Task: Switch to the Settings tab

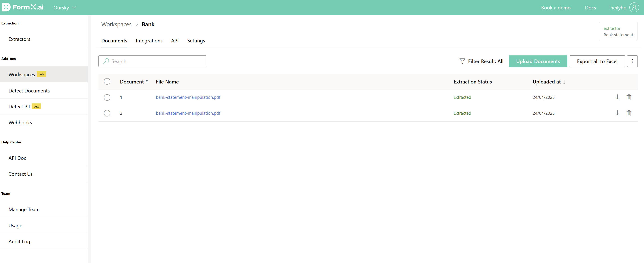Action: tap(196, 41)
